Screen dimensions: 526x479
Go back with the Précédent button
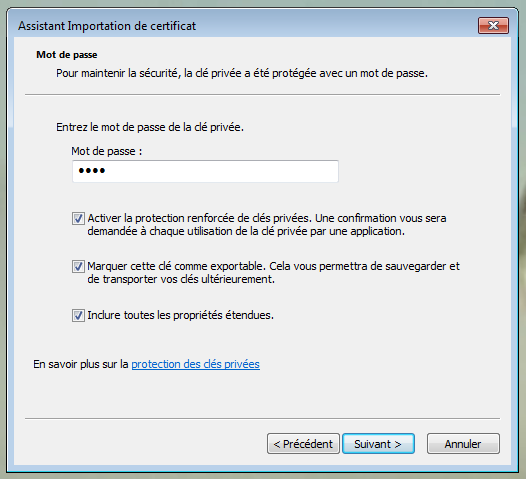tap(303, 444)
